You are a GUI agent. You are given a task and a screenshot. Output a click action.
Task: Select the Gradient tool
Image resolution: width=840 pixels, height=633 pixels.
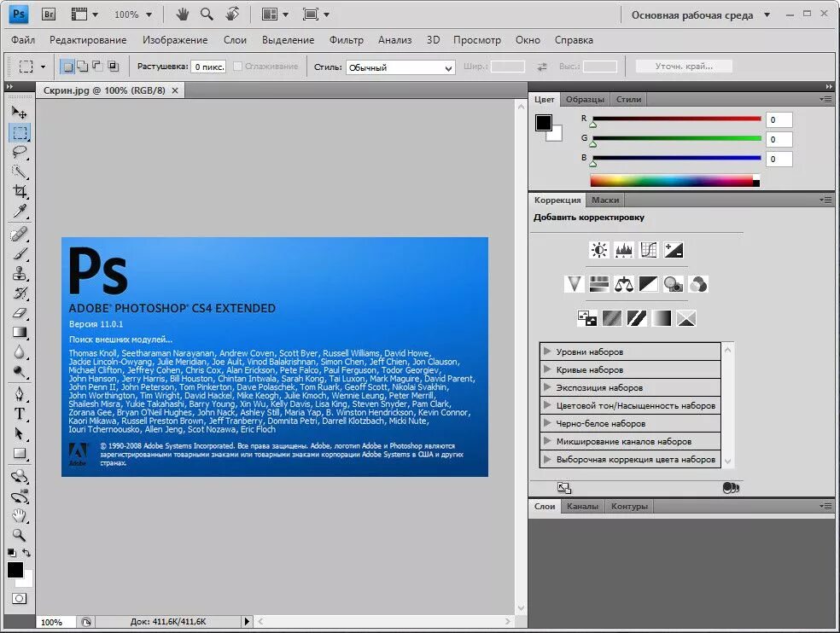point(20,333)
